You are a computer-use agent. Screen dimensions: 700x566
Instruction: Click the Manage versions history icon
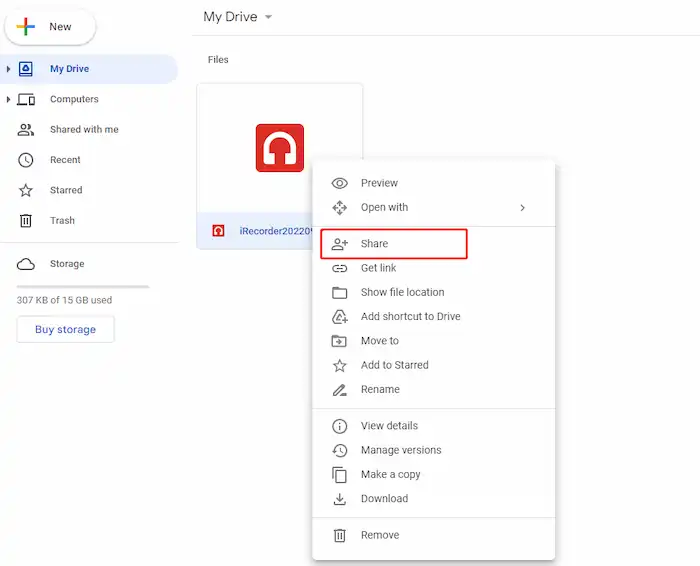[x=339, y=450]
